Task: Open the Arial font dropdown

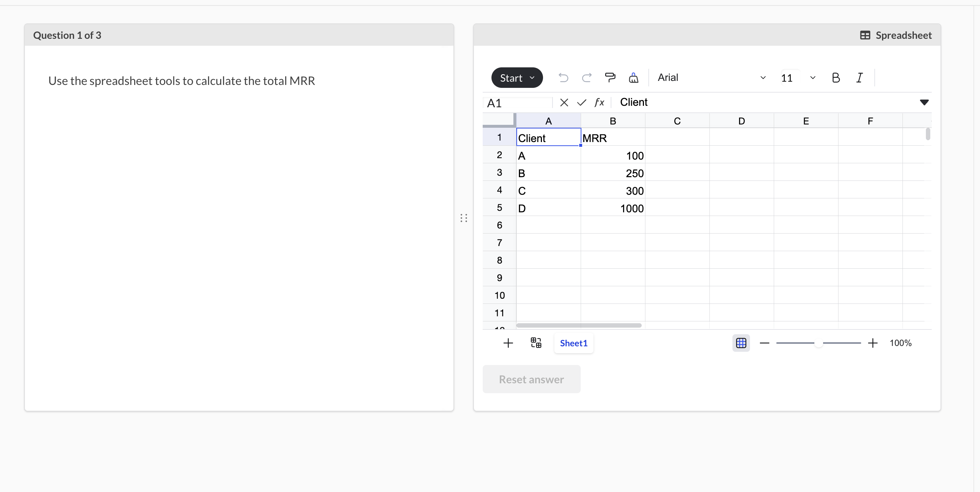Action: tap(710, 78)
